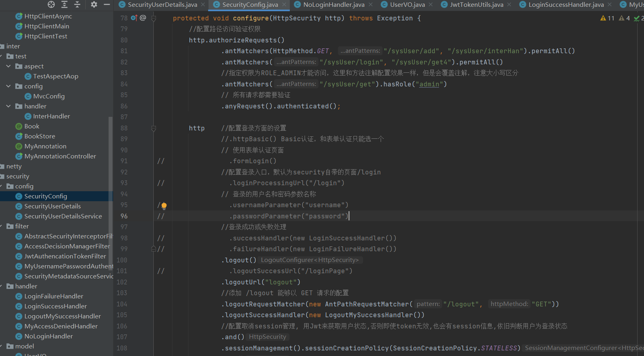Select SecurityUserDetailsService in tree

63,216
